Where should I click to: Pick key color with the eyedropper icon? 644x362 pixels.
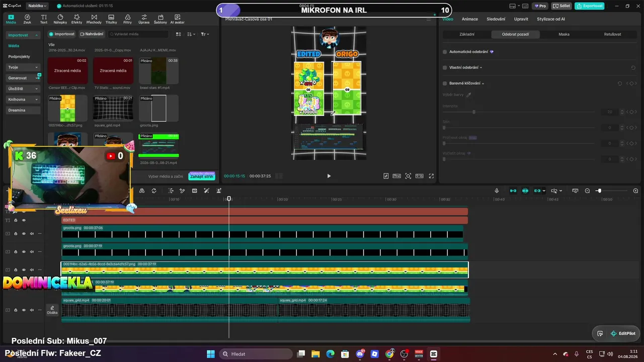468,95
